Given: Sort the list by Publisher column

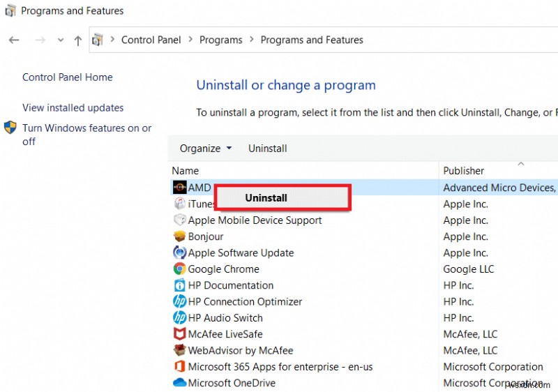Looking at the screenshot, I should (464, 170).
